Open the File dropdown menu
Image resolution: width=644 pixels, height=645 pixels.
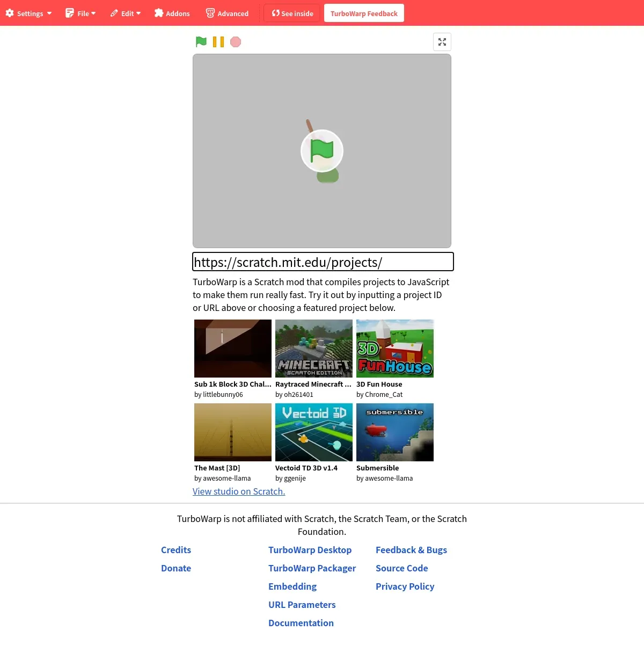point(80,13)
